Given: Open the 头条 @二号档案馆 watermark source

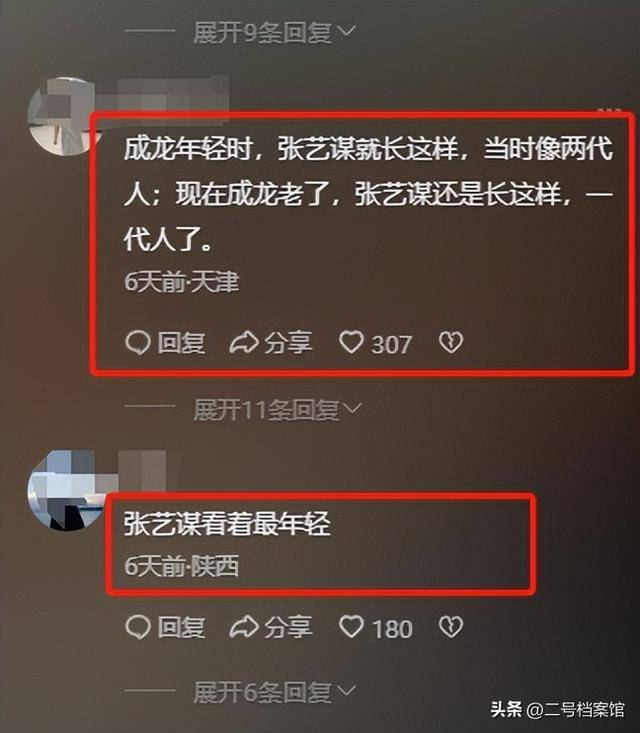Looking at the screenshot, I should 557,710.
